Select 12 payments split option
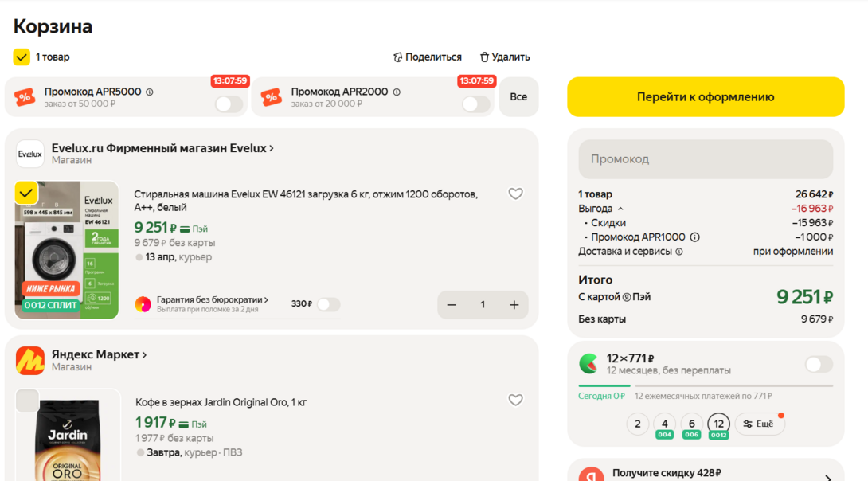868x481 pixels. tap(718, 425)
